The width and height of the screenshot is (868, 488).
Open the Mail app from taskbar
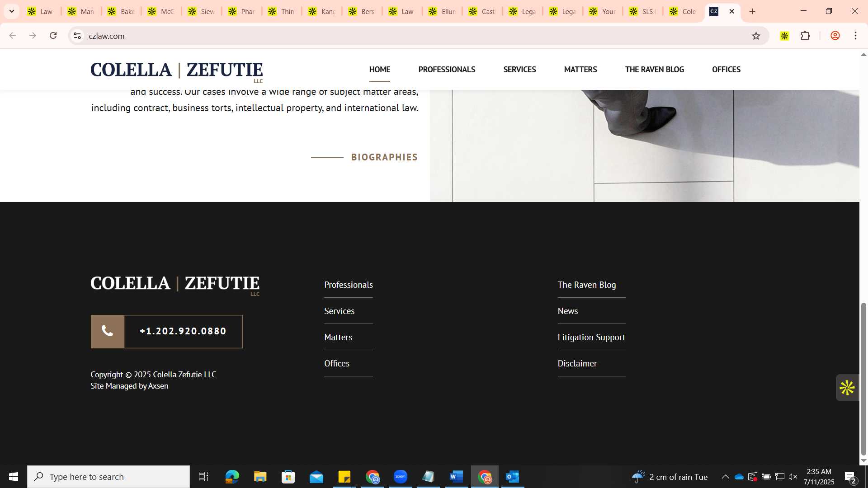pyautogui.click(x=316, y=477)
